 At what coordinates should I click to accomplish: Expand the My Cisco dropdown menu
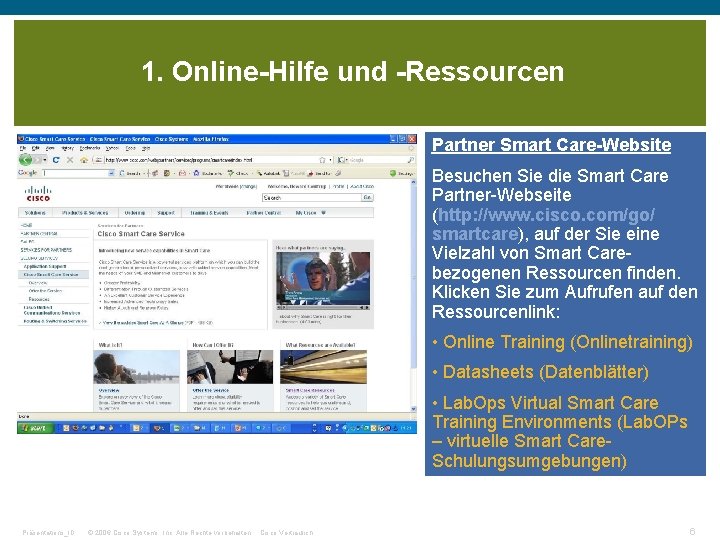point(323,213)
